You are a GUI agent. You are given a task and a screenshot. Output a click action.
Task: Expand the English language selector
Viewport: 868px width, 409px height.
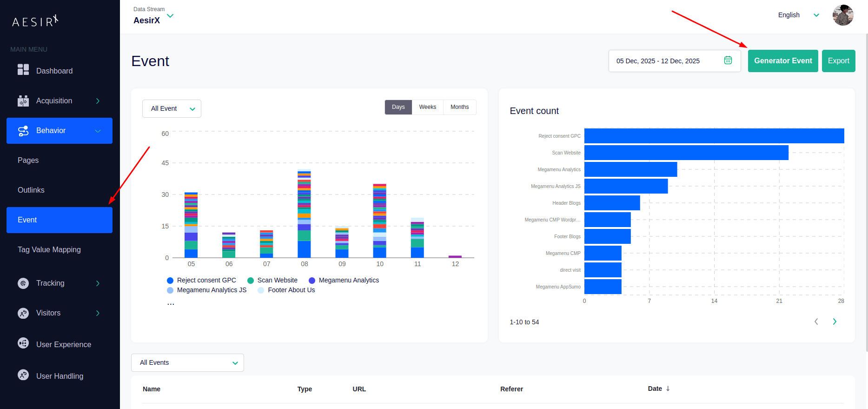(x=798, y=15)
